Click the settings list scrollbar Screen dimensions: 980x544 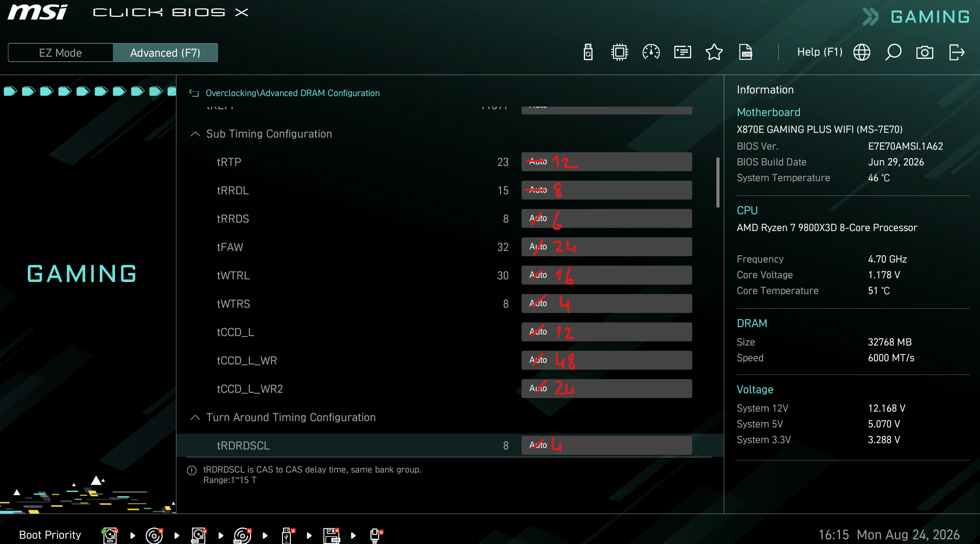click(718, 182)
